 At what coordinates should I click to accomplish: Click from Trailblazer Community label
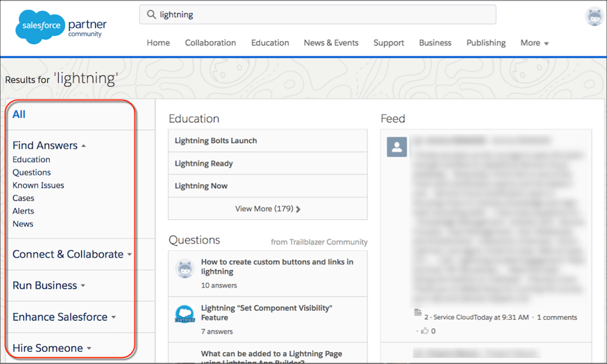319,242
